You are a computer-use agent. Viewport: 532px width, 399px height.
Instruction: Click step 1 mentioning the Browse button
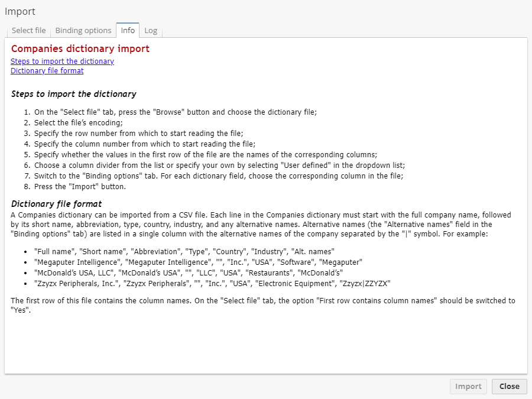point(174,111)
